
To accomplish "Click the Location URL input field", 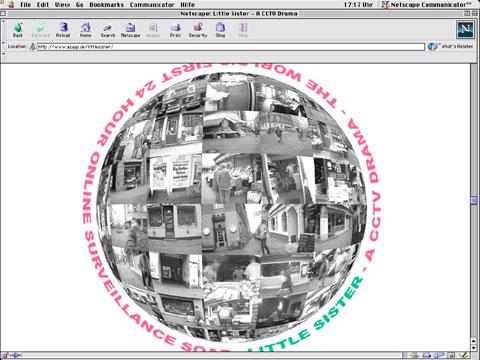I will (231, 47).
